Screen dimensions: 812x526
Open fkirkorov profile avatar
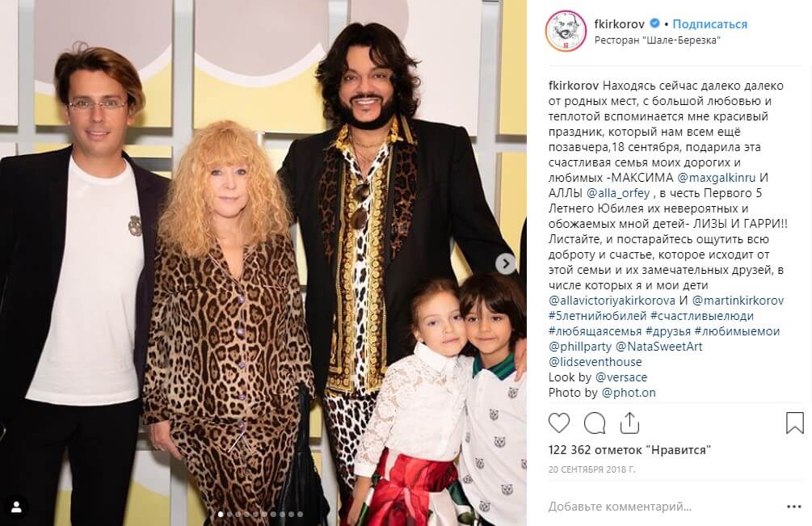[x=566, y=31]
